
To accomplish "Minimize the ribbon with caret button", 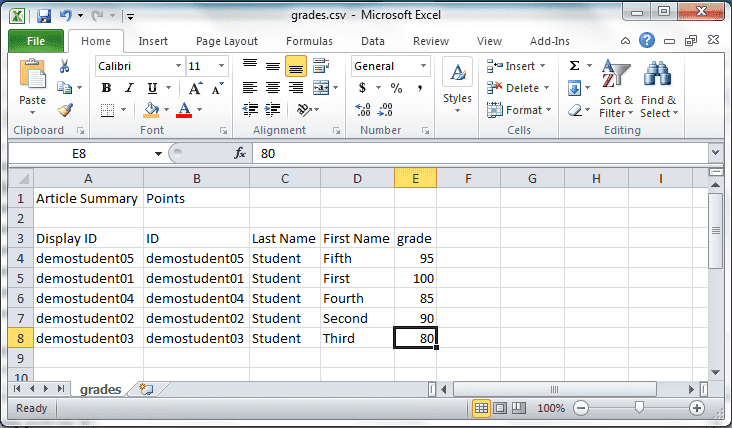I will coord(625,41).
